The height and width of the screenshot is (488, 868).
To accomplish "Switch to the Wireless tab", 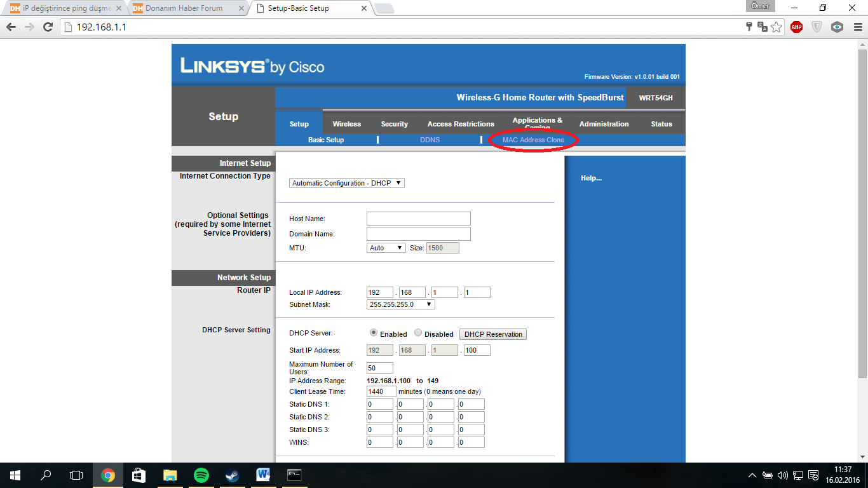I will (x=346, y=124).
